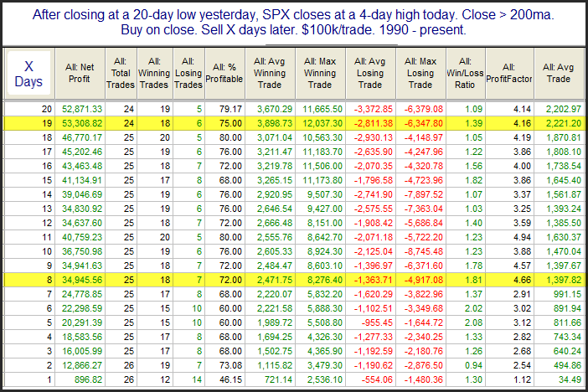Select All: Avg Losing Trade header
The height and width of the screenshot is (392, 588).
[370, 73]
